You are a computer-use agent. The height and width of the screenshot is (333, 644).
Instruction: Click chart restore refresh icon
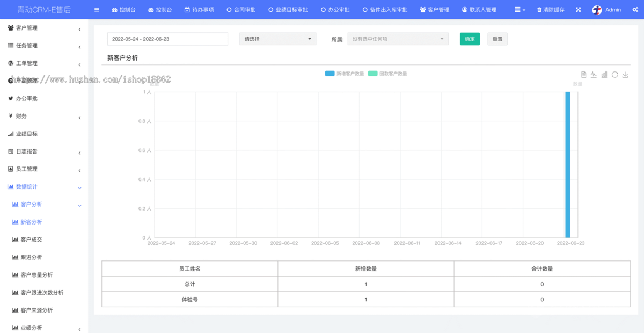pyautogui.click(x=615, y=75)
